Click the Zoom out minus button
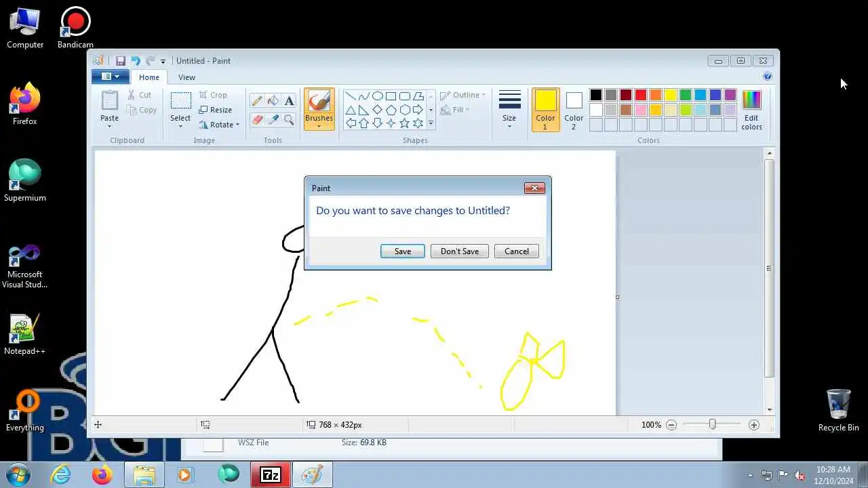868x488 pixels. pyautogui.click(x=671, y=425)
